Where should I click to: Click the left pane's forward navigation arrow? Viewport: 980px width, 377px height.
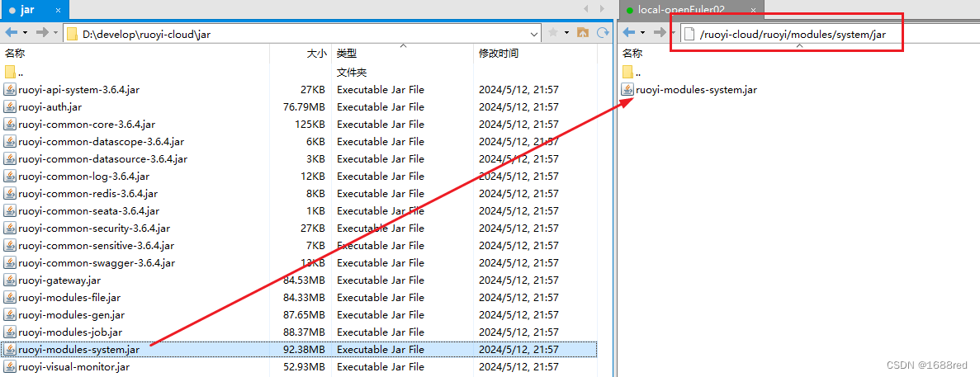point(42,32)
